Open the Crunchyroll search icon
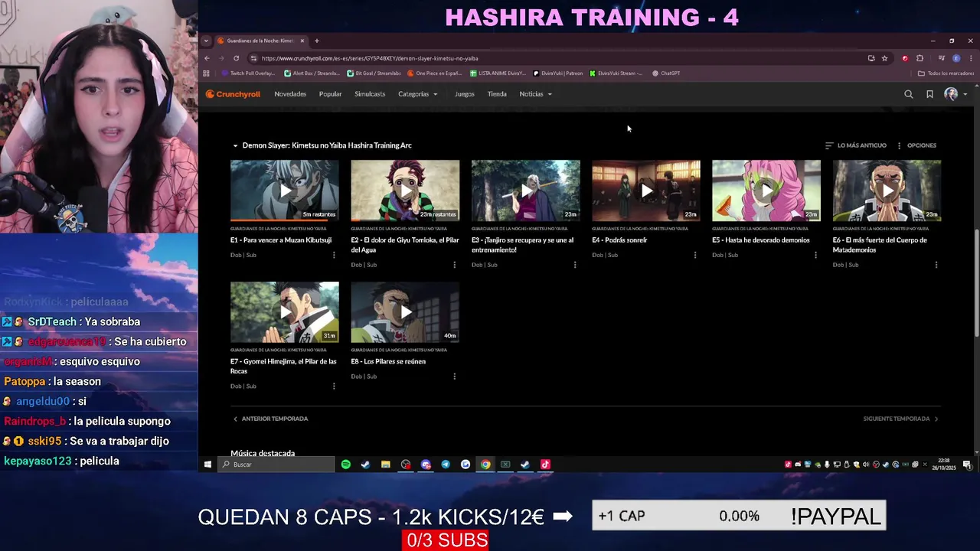Viewport: 980px width, 551px height. [909, 94]
